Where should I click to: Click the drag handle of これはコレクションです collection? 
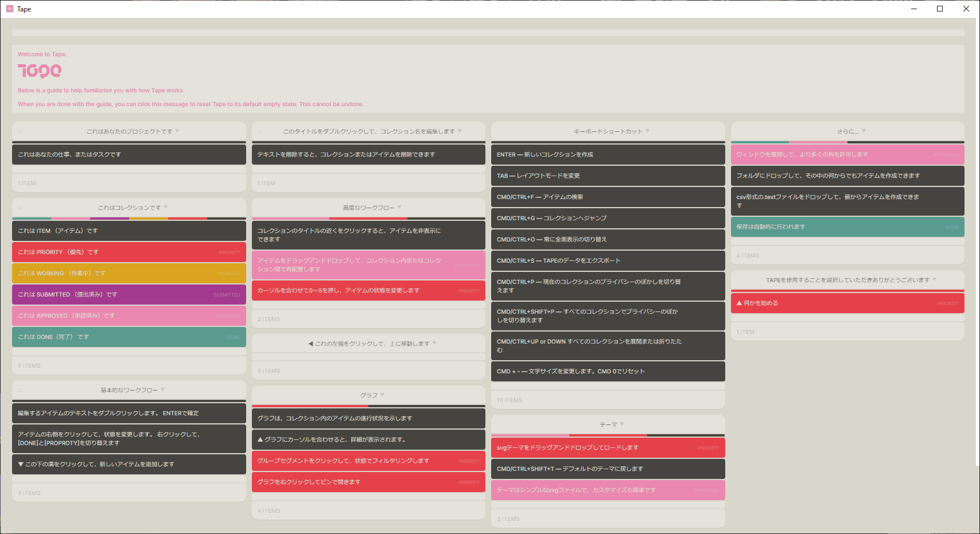pos(20,208)
